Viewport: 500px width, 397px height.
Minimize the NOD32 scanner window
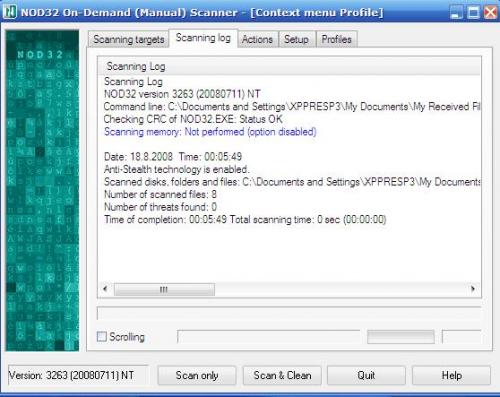[456, 13]
